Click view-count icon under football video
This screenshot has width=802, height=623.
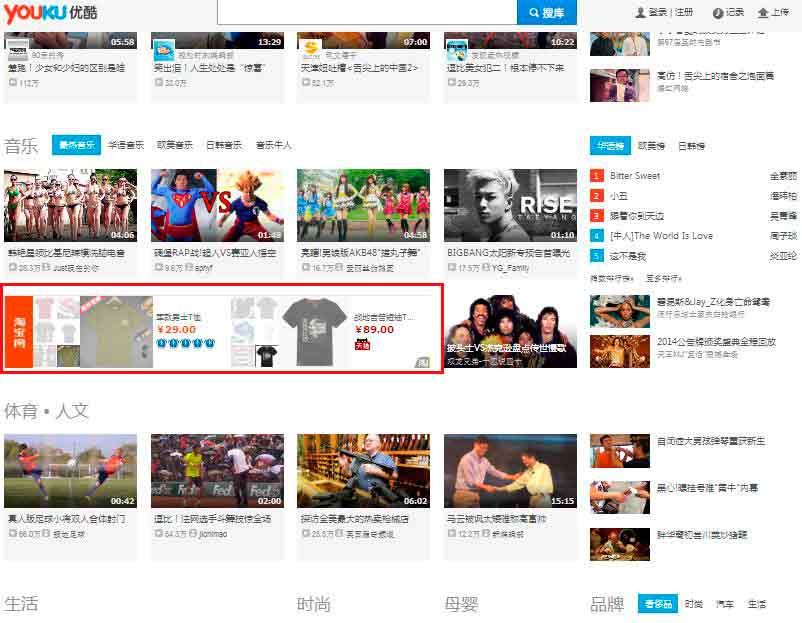pos(13,533)
